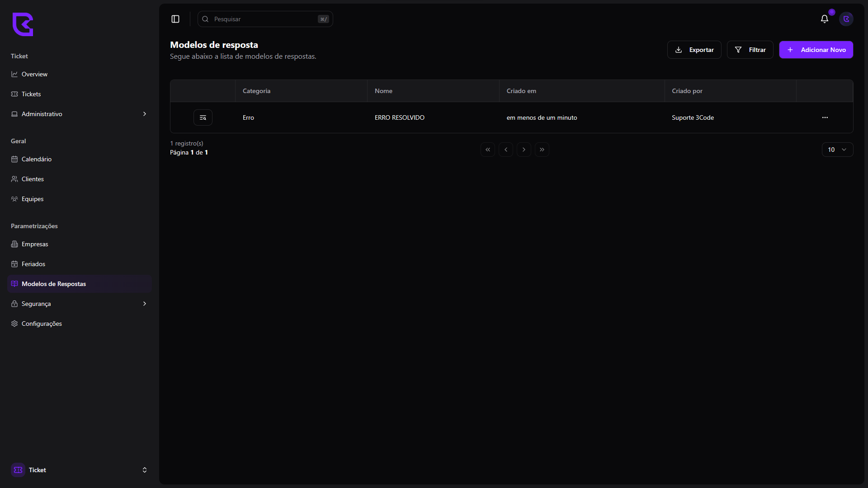
Task: Open Configurações in the sidebar
Action: coord(42,324)
